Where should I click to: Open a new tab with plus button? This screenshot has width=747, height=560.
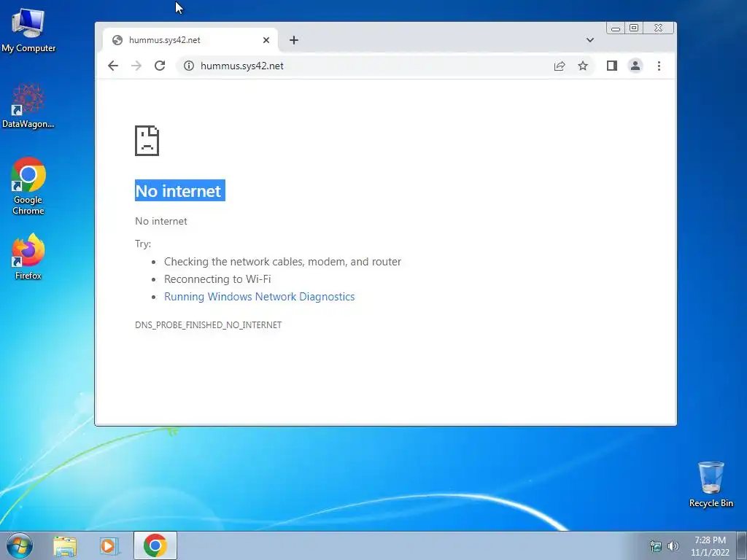pos(294,40)
